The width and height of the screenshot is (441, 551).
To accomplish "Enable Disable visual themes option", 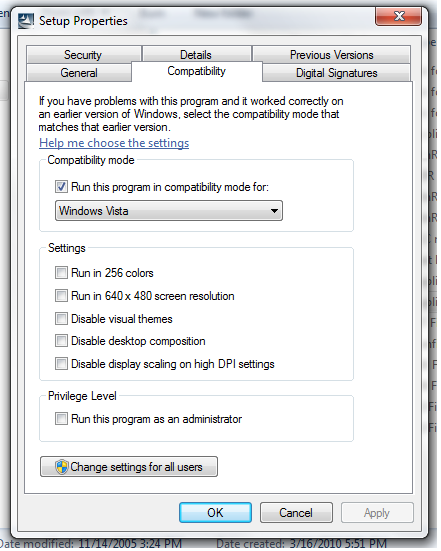I will tap(61, 319).
